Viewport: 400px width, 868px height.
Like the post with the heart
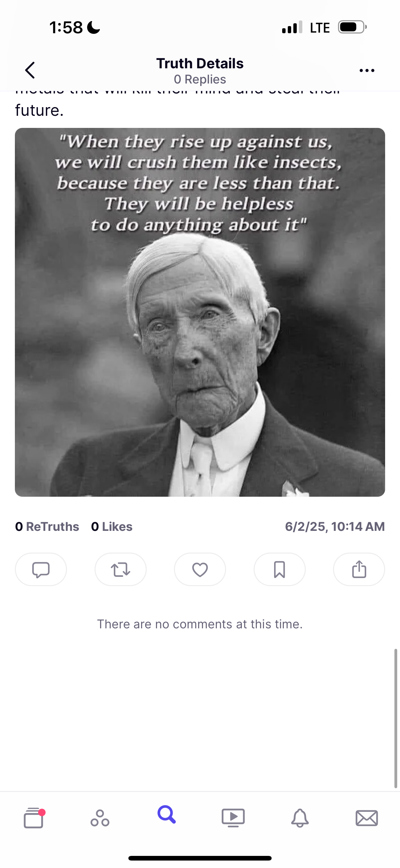[200, 569]
